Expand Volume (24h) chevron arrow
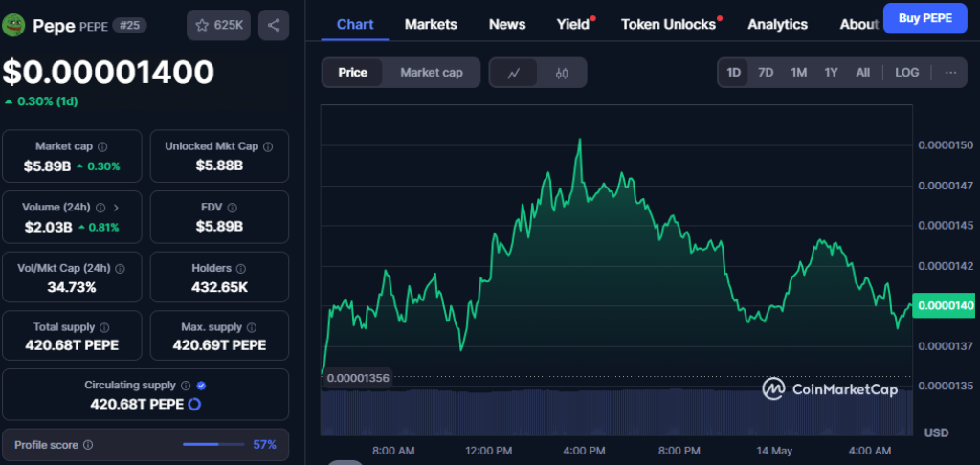 tap(116, 208)
